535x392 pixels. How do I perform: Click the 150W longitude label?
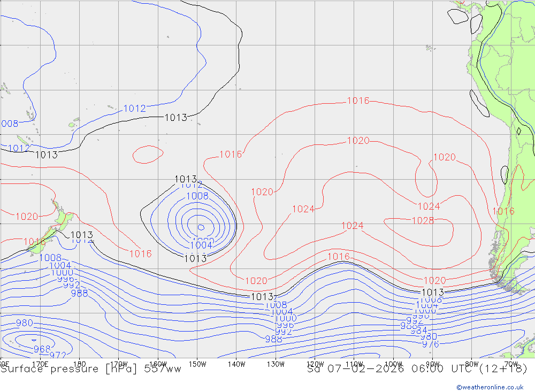[197, 364]
